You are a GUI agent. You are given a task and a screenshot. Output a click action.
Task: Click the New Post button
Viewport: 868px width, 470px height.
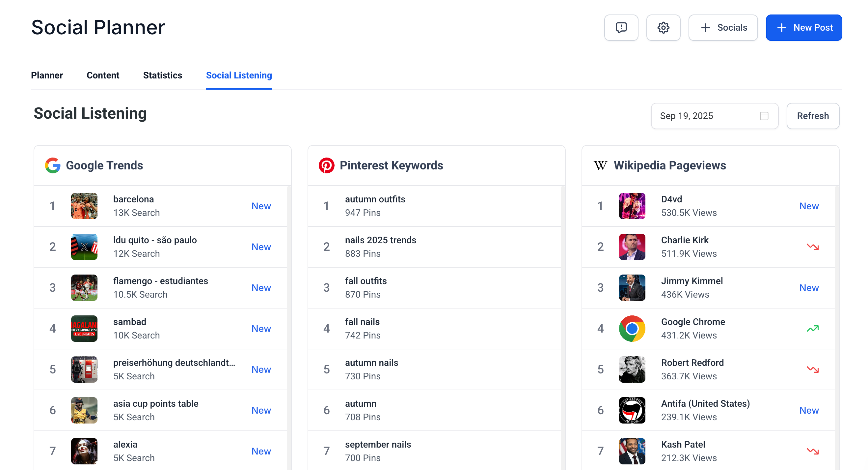[x=804, y=28]
